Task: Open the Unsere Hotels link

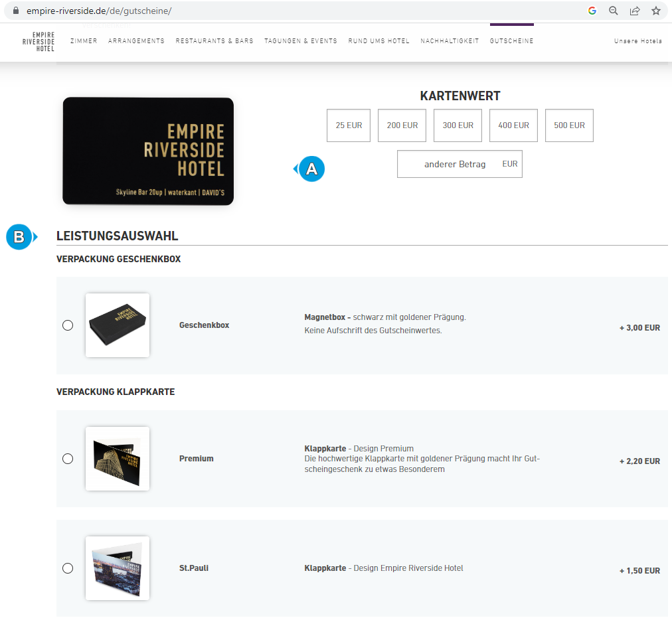Action: (x=637, y=40)
